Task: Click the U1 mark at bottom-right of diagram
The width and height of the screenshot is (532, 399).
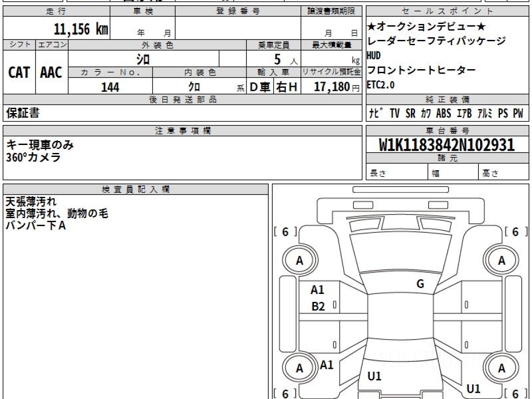Action: (473, 389)
